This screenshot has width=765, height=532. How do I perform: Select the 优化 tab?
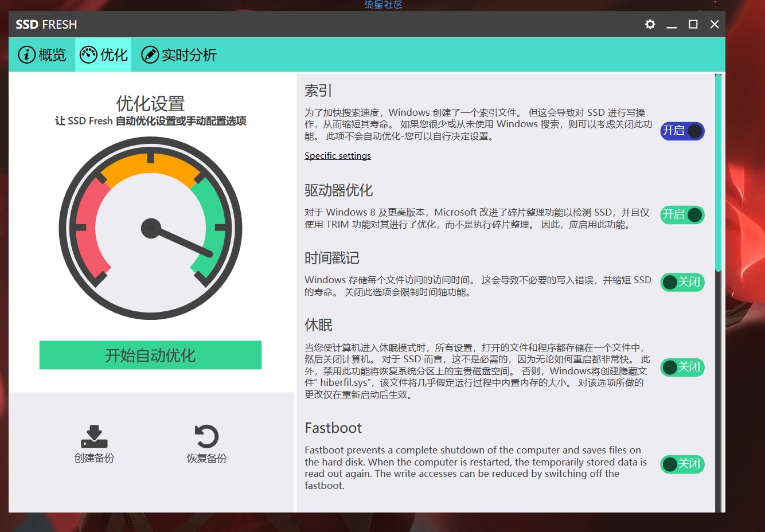tap(103, 55)
